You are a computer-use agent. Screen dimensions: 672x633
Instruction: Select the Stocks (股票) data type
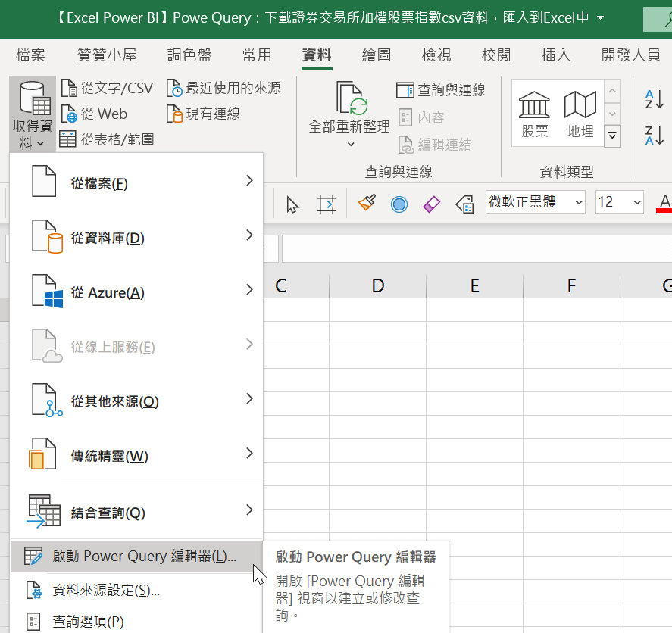(x=534, y=114)
